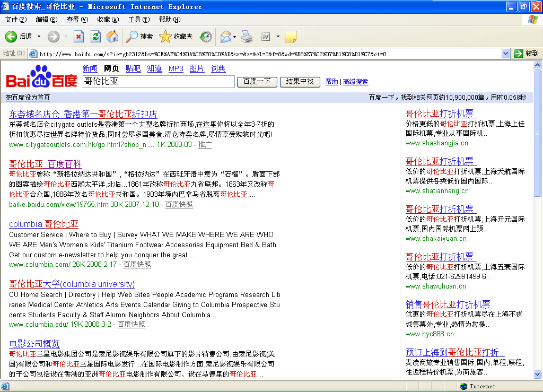Expand the Forward button history dropdown
543x392 pixels.
pyautogui.click(x=66, y=37)
